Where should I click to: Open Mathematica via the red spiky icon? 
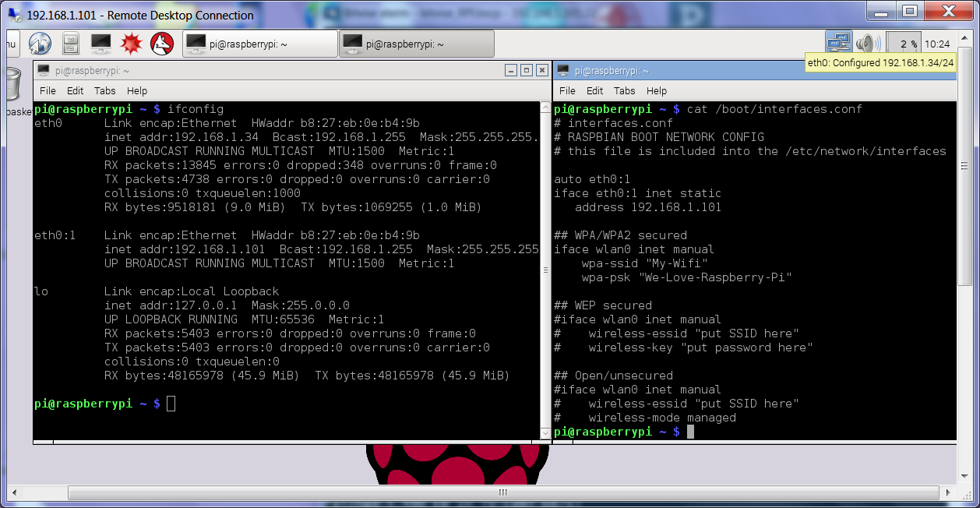pyautogui.click(x=130, y=44)
